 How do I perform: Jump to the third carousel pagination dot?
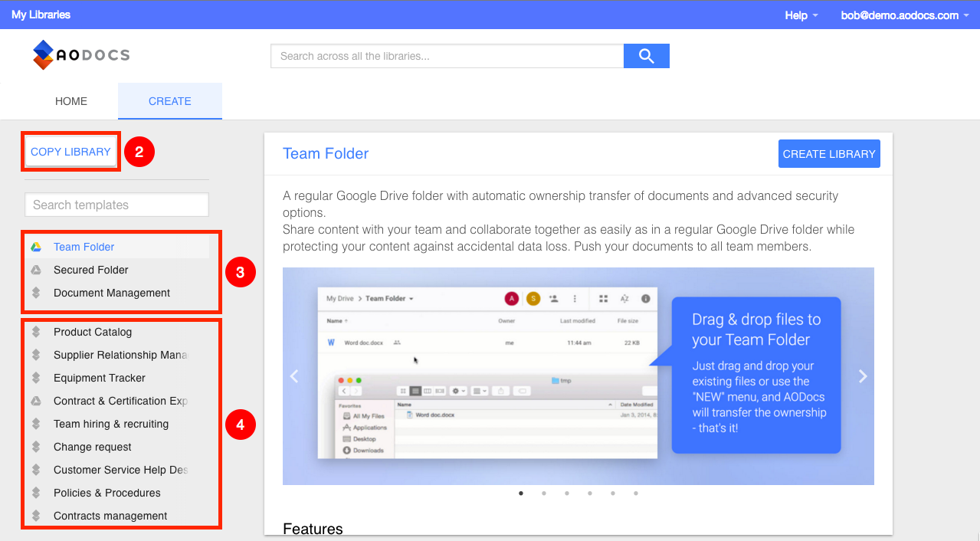[x=567, y=493]
